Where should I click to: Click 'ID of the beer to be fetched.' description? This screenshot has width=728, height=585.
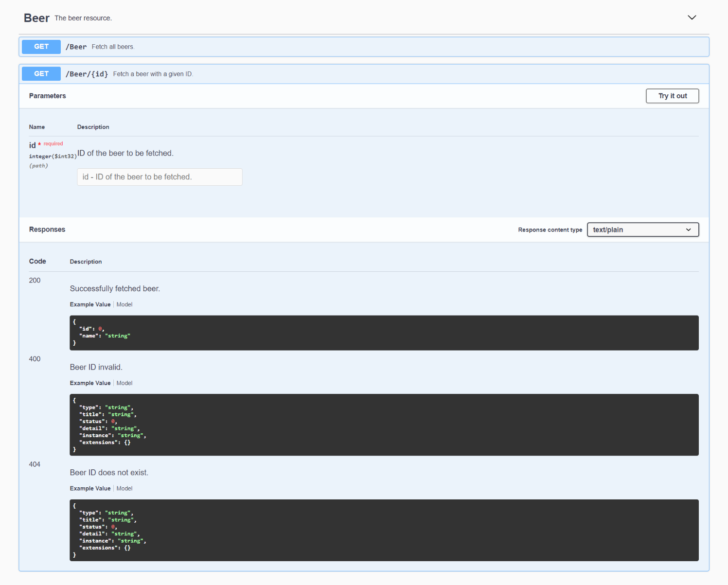pyautogui.click(x=125, y=153)
